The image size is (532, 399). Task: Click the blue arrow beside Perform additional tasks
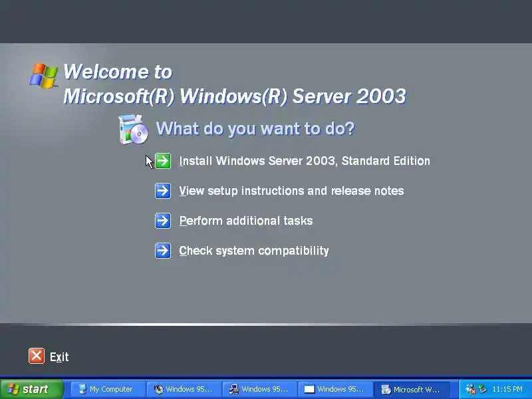pos(163,221)
